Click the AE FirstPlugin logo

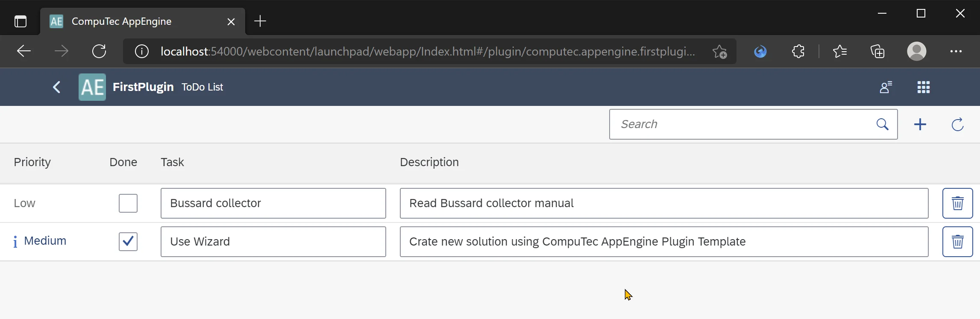[x=92, y=87]
